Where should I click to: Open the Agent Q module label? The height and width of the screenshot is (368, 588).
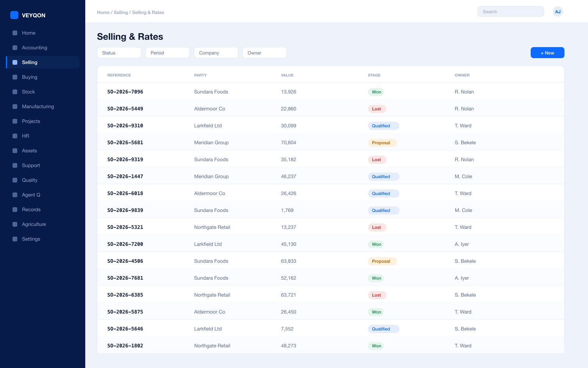(31, 195)
